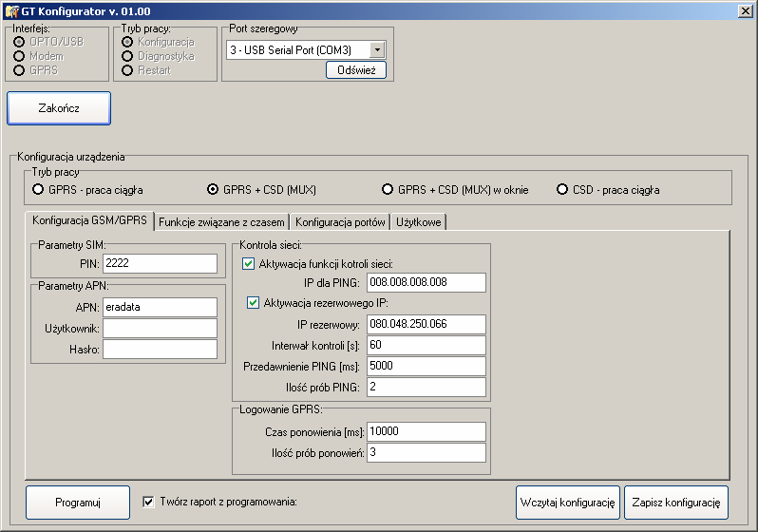Toggle Twórz raport z programowania checkbox
758x532 pixels.
pos(149,502)
